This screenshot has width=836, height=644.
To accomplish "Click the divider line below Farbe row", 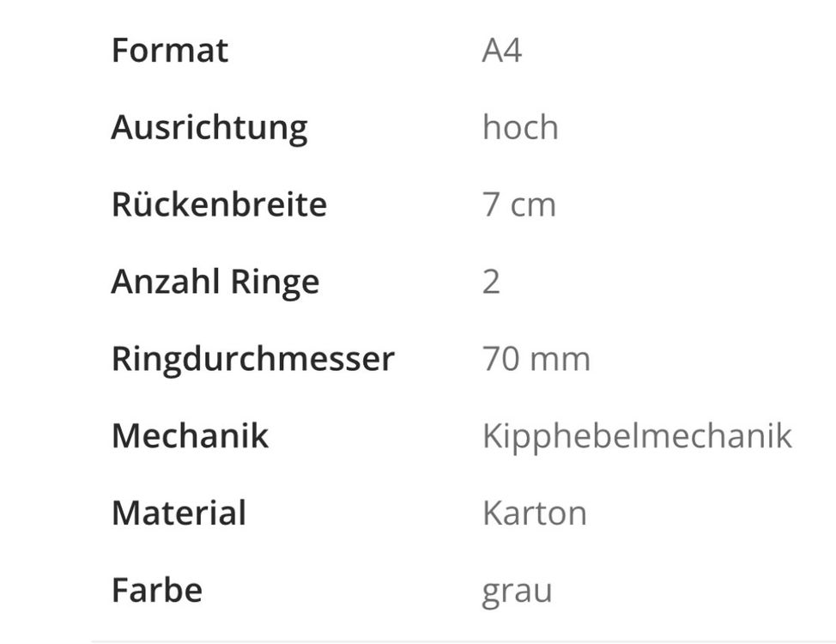I will pyautogui.click(x=463, y=641).
